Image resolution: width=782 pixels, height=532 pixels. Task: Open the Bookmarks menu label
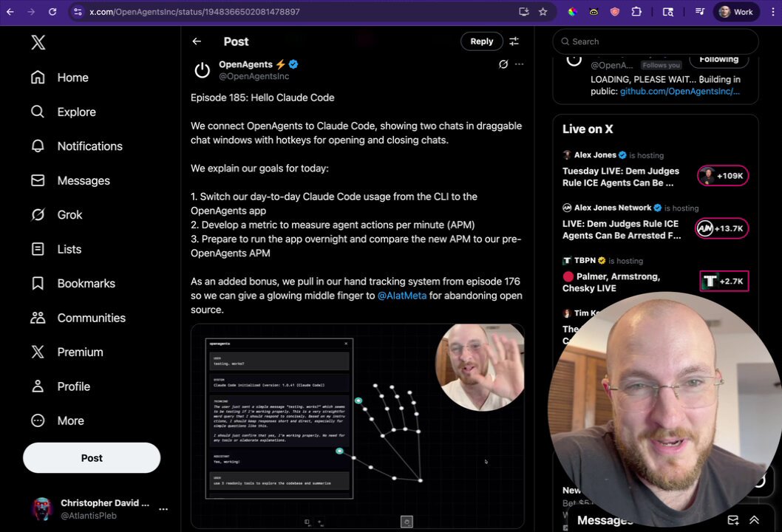point(86,283)
